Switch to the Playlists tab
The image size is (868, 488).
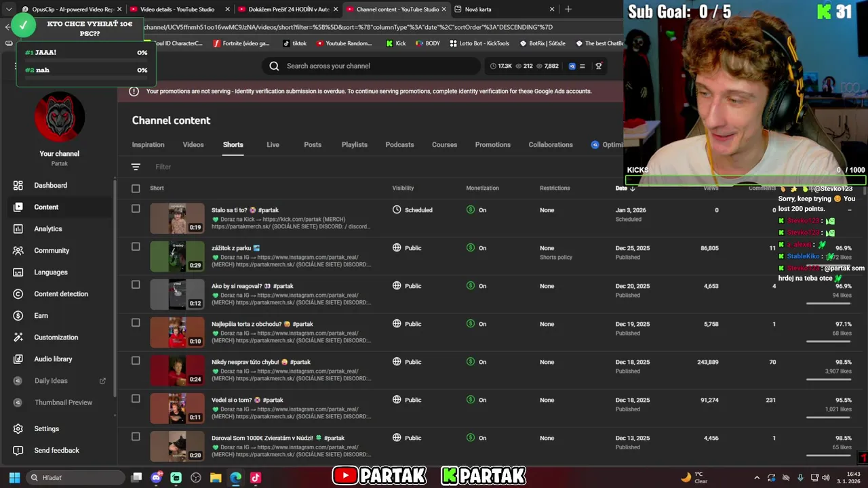tap(354, 144)
